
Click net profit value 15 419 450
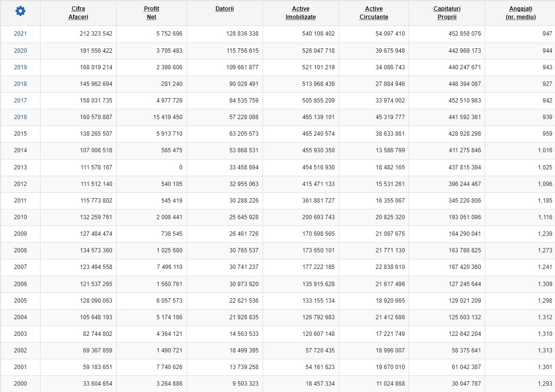click(x=168, y=117)
